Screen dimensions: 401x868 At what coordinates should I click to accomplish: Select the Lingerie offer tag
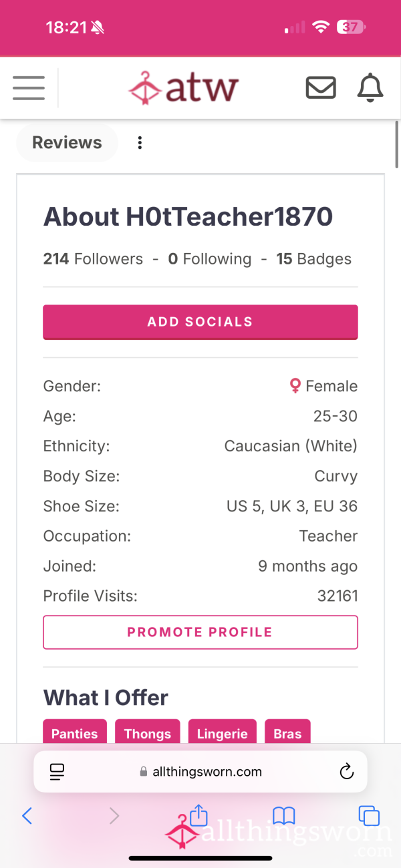pyautogui.click(x=223, y=733)
